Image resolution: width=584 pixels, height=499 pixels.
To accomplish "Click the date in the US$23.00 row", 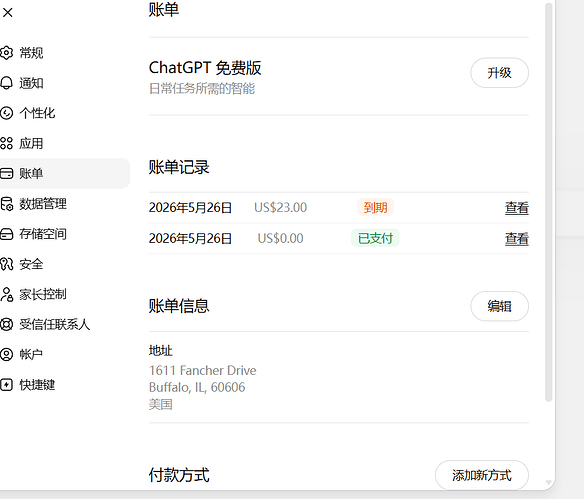I will tap(190, 207).
